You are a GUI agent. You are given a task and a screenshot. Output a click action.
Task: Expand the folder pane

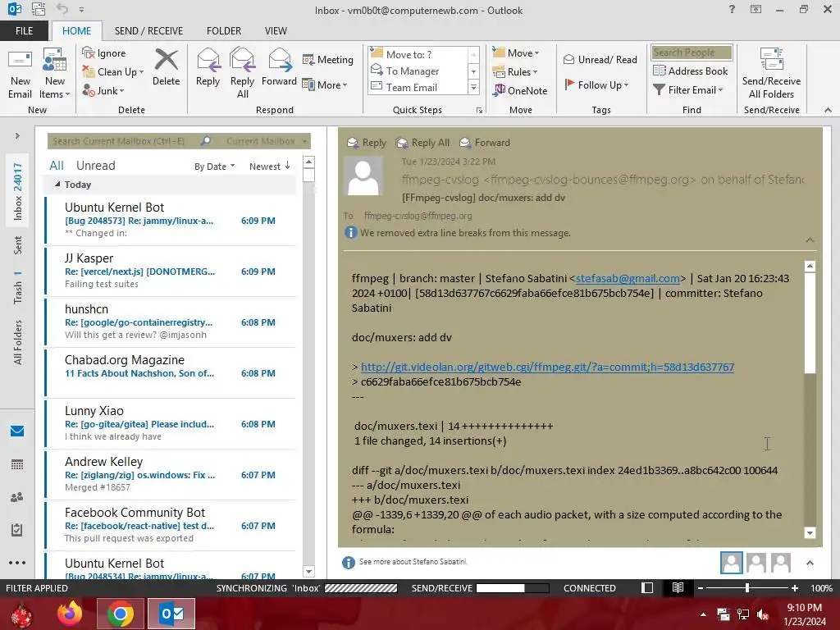point(17,136)
